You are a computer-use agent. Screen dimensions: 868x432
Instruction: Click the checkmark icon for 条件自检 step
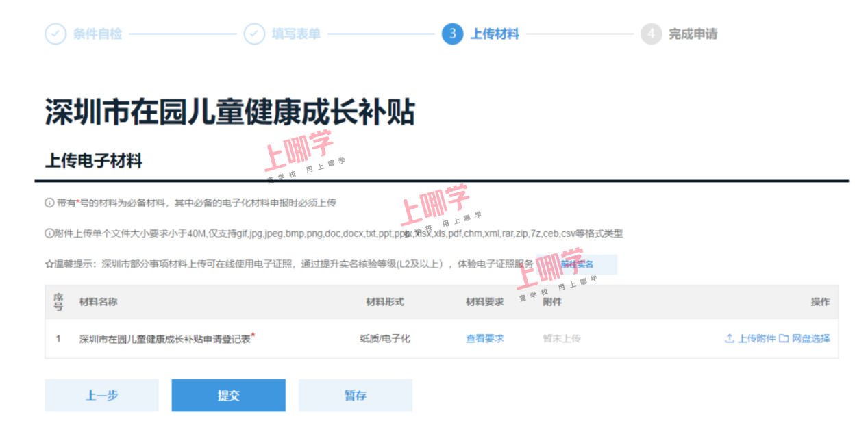click(x=55, y=34)
